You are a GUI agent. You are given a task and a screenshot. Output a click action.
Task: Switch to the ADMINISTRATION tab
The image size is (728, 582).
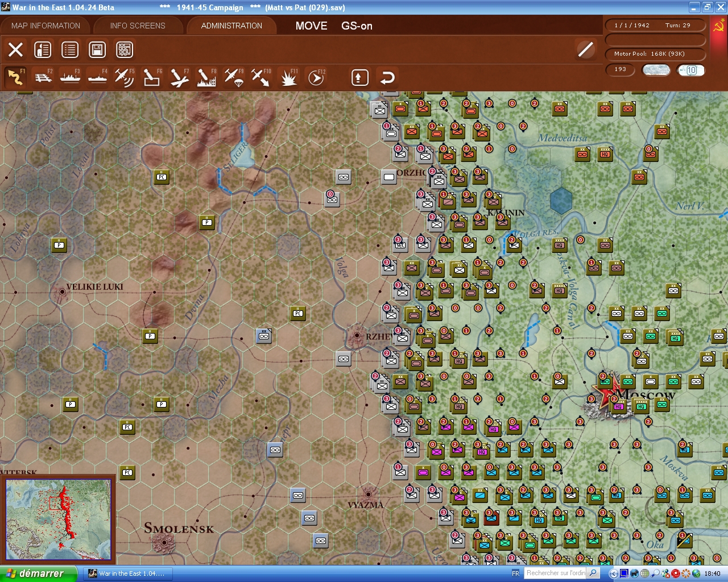point(231,26)
